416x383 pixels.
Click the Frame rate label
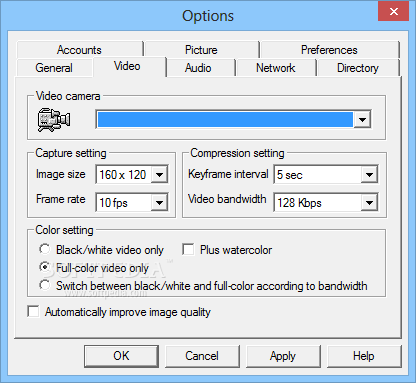coord(61,199)
